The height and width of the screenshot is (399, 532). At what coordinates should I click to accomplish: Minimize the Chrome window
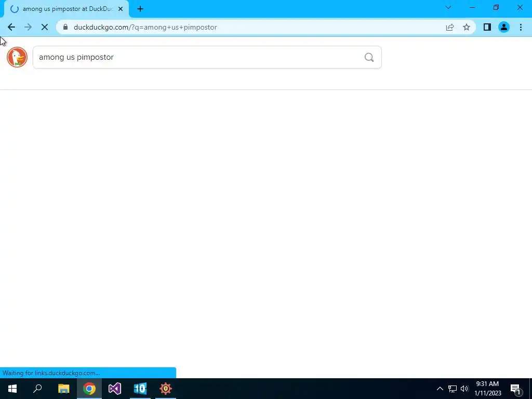[x=472, y=7]
